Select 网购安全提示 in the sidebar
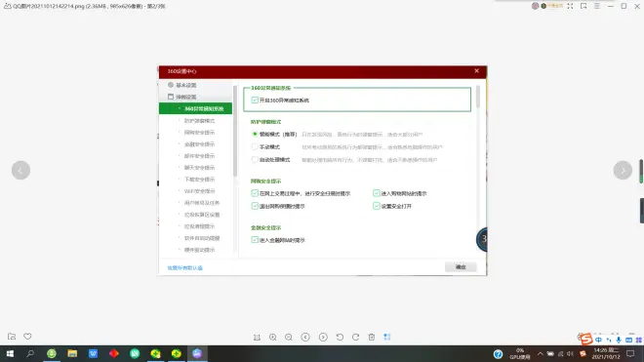644x362 pixels. pos(199,133)
